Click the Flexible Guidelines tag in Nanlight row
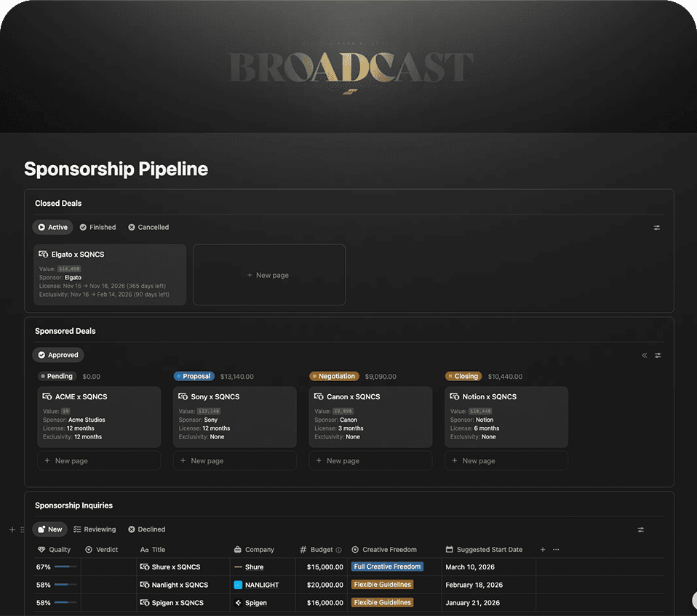The width and height of the screenshot is (697, 616). pos(382,585)
